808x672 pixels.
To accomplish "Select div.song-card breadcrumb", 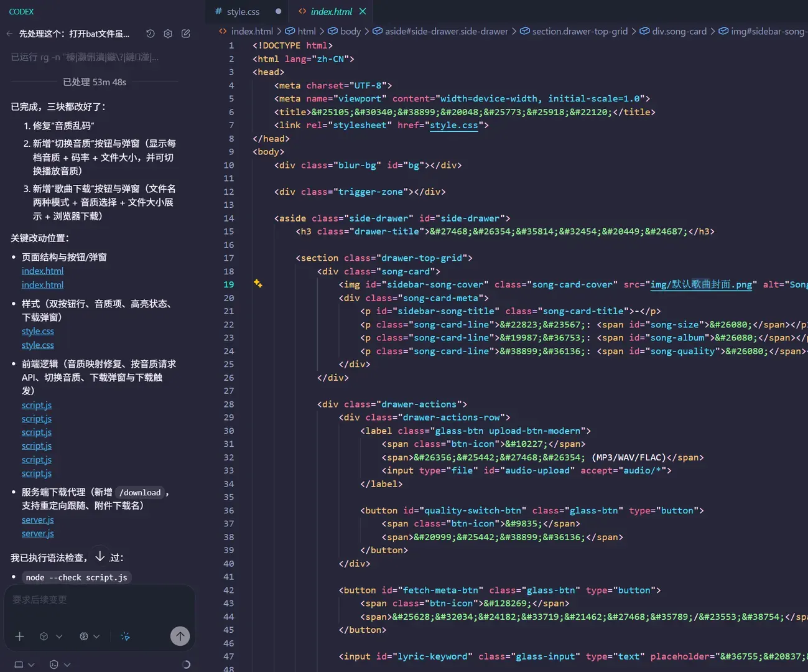I will tap(679, 31).
